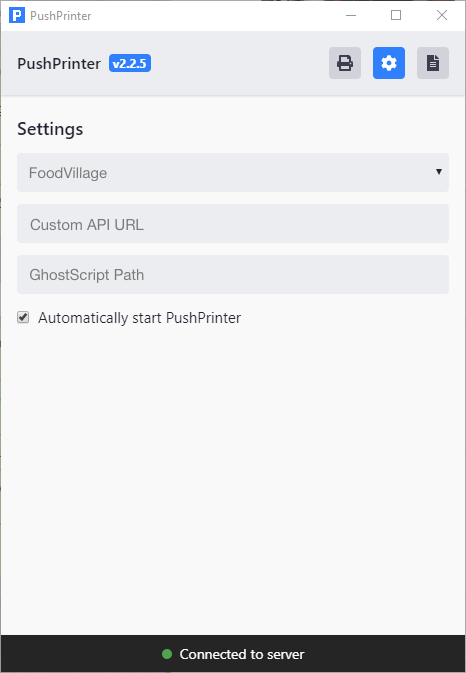Open the logs document icon
The image size is (466, 673).
433,63
